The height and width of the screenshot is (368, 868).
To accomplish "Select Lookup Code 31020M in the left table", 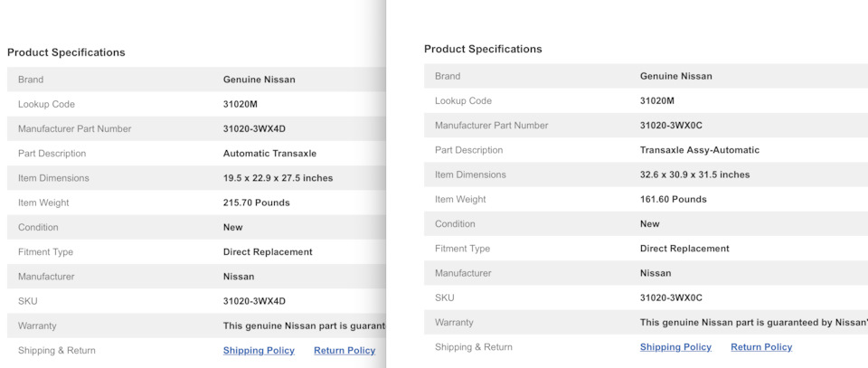I will tap(241, 105).
